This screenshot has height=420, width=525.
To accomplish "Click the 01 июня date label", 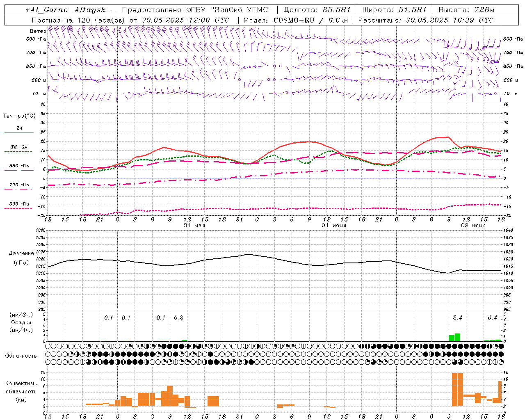I will [x=334, y=226].
